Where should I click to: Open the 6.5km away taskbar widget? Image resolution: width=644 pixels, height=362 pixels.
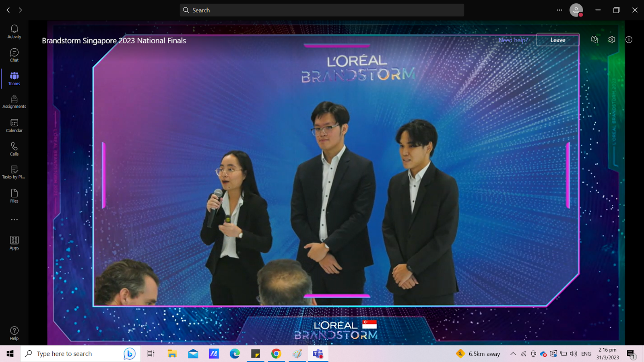click(x=478, y=354)
